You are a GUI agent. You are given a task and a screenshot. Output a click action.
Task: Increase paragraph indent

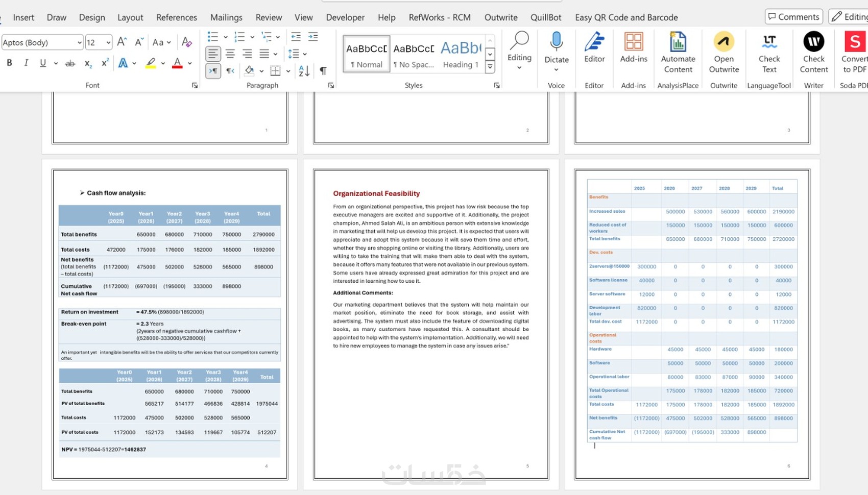click(313, 37)
